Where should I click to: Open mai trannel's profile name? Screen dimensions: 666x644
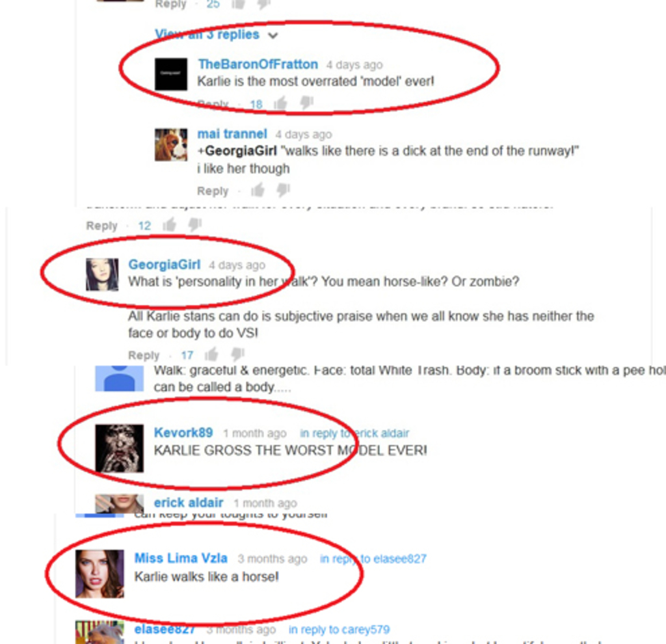[x=232, y=134]
